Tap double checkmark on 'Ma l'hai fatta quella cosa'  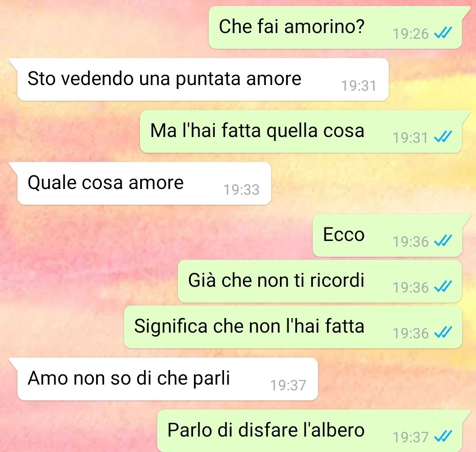(443, 137)
